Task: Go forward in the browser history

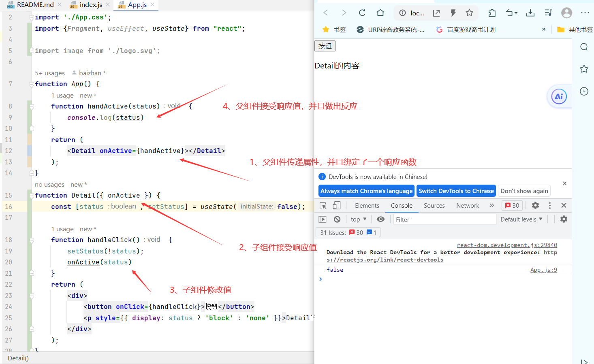Action: [344, 13]
